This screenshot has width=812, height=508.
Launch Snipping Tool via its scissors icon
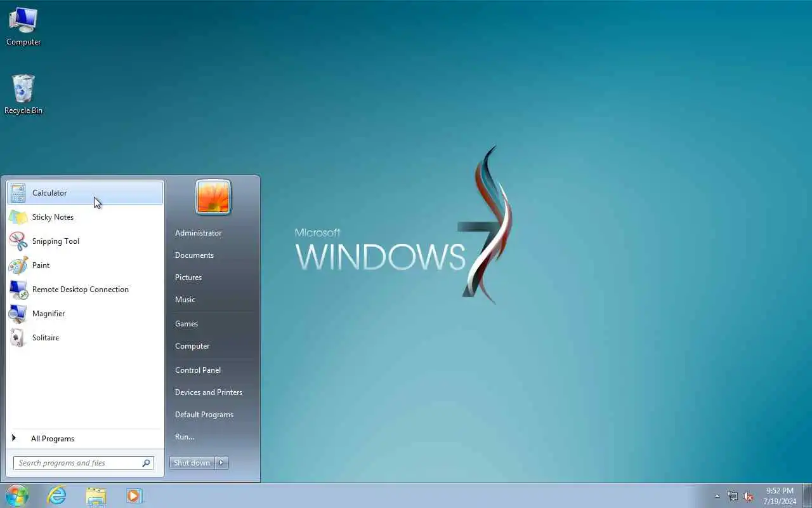coord(18,241)
